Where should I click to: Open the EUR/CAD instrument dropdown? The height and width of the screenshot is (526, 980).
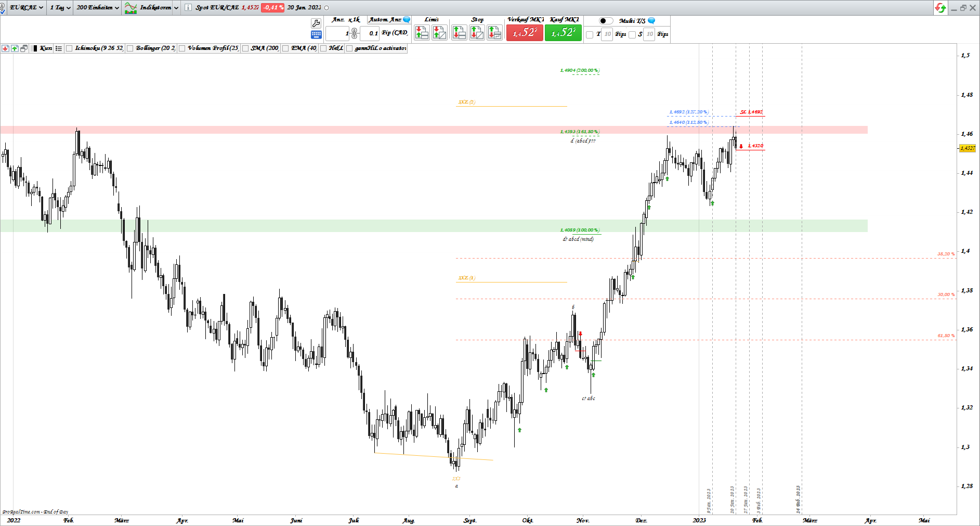pos(27,8)
